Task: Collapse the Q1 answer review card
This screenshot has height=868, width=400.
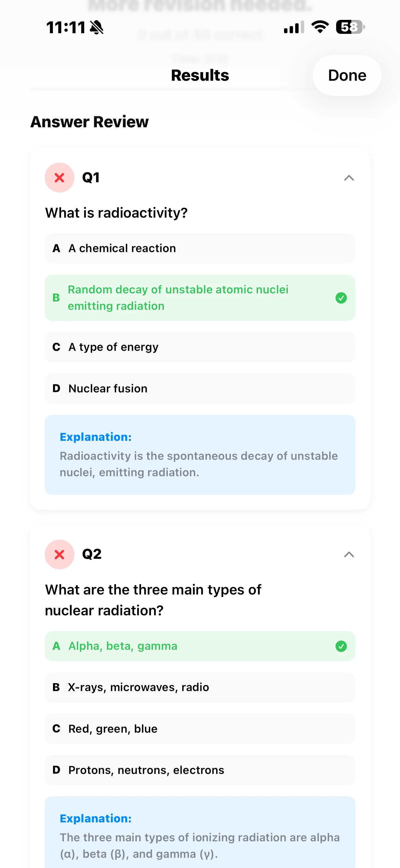Action: [349, 178]
